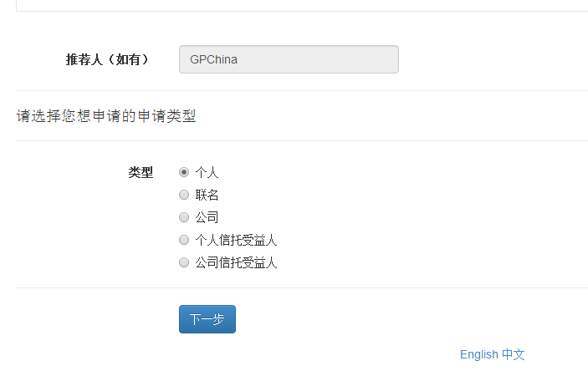Click the 公司信托受益人 label text
The height and width of the screenshot is (376, 588).
tap(236, 262)
